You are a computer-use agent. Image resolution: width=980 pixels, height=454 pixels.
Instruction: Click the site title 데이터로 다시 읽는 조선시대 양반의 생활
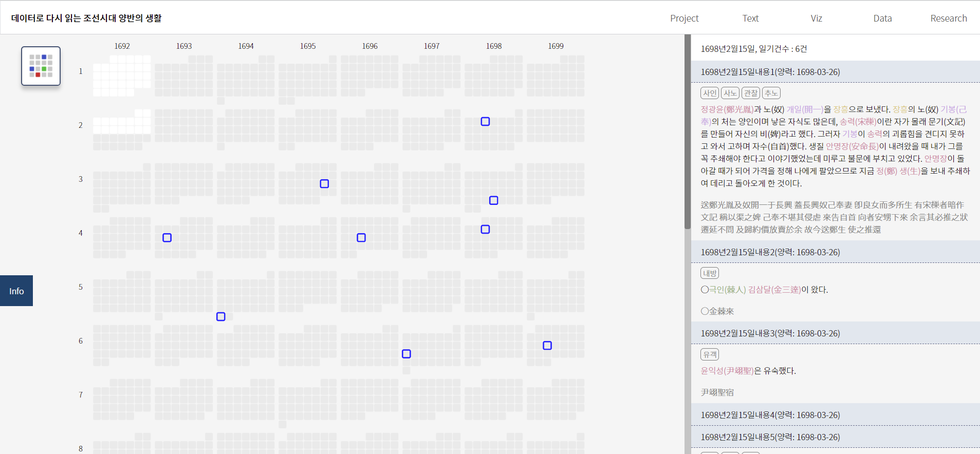point(86,18)
